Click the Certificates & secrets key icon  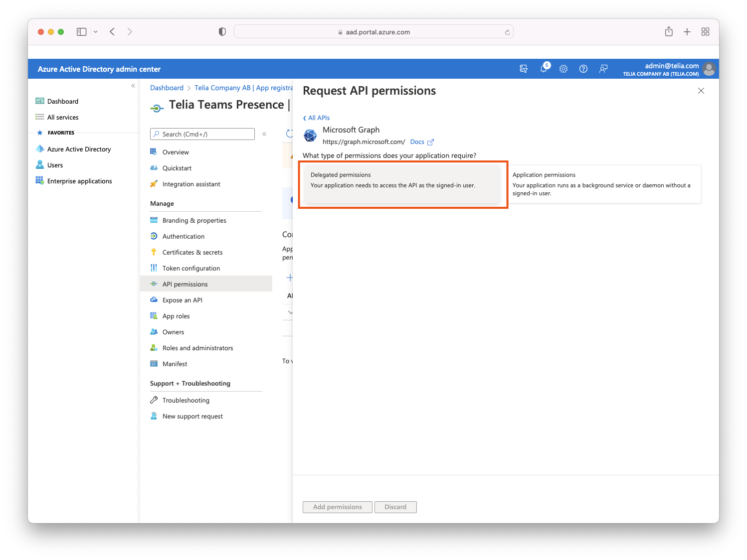pos(154,252)
